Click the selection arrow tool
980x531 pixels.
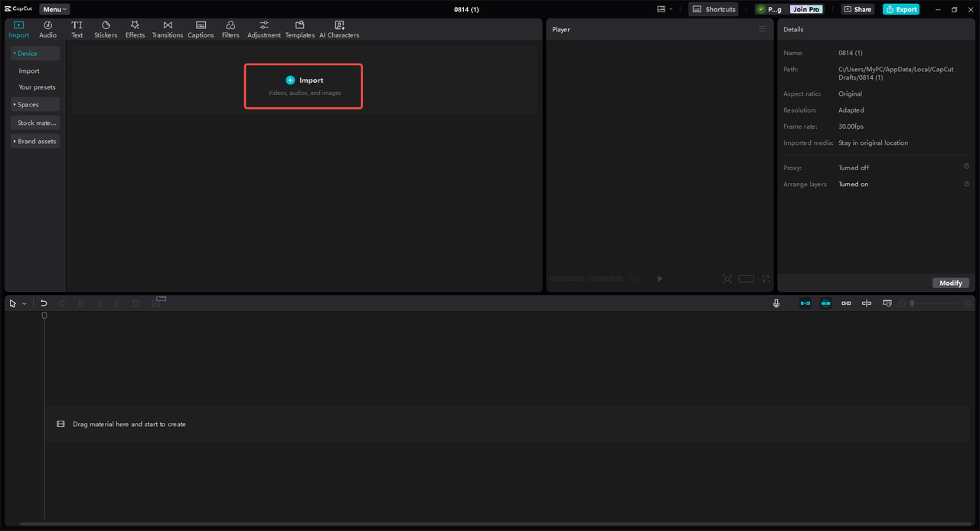point(13,303)
